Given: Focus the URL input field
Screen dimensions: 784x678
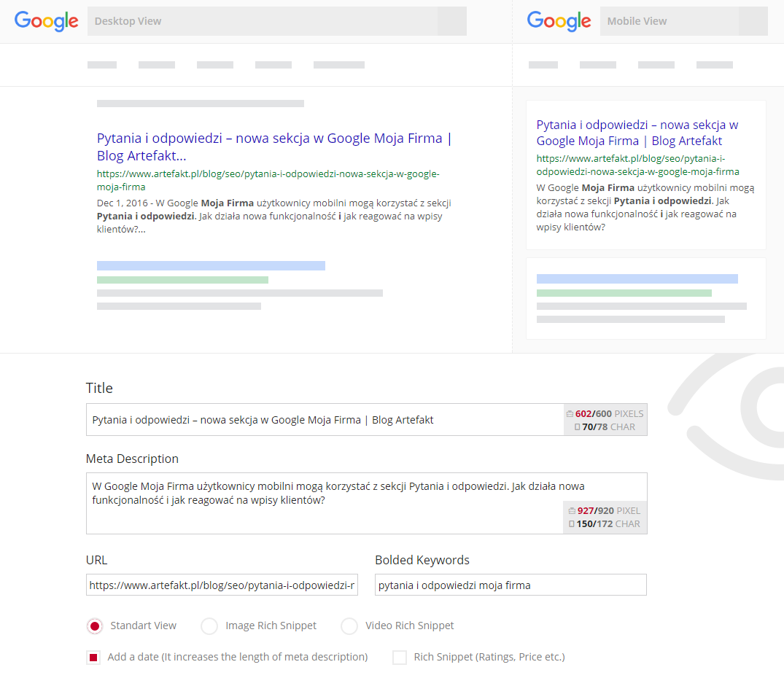Looking at the screenshot, I should coord(222,585).
